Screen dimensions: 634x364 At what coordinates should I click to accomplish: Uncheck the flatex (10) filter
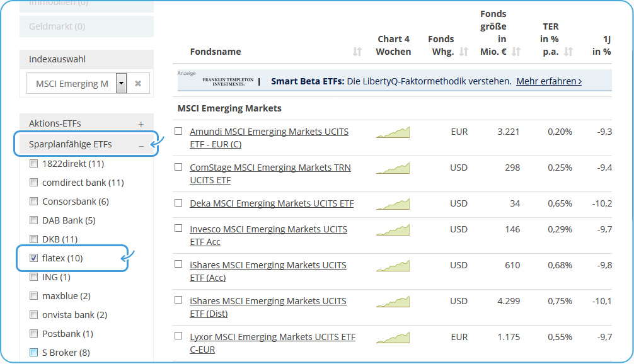pos(34,258)
